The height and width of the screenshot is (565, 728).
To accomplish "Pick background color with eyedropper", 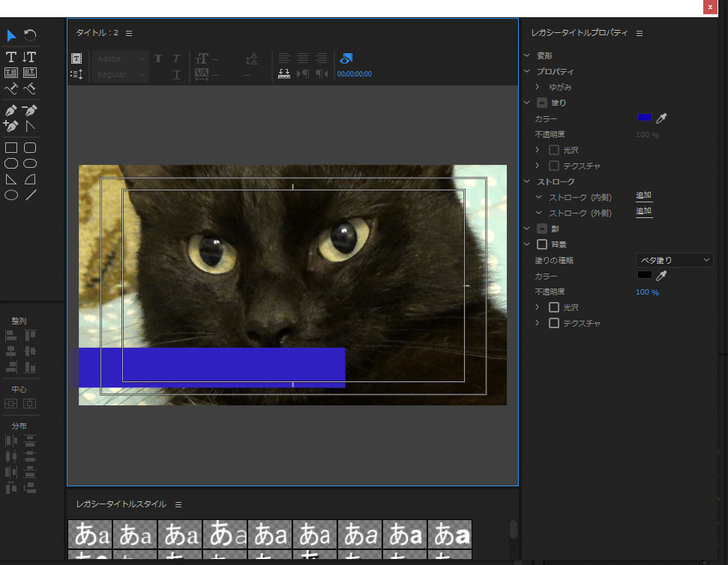I will (x=661, y=276).
